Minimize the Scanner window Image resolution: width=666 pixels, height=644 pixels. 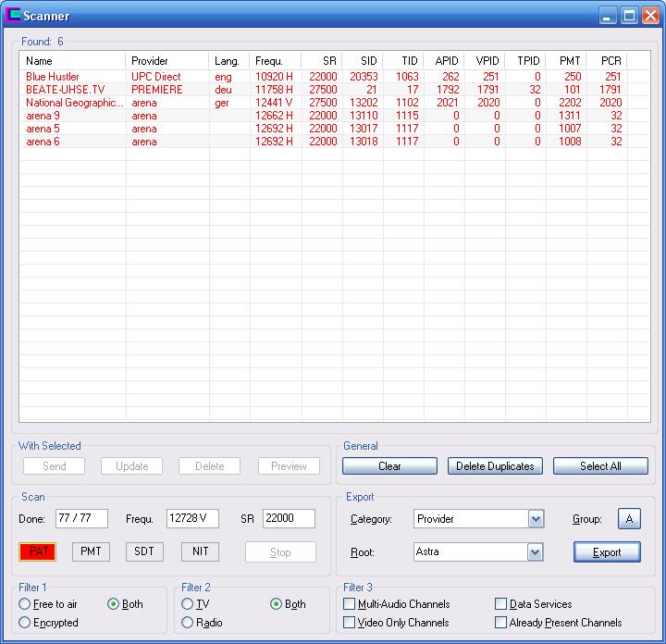pos(608,16)
